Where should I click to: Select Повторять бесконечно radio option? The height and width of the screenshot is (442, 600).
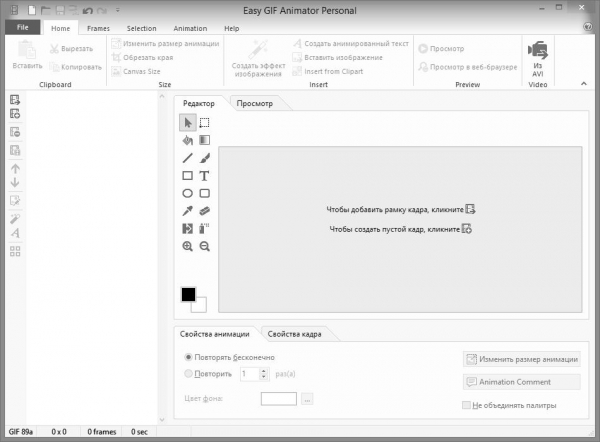point(188,357)
